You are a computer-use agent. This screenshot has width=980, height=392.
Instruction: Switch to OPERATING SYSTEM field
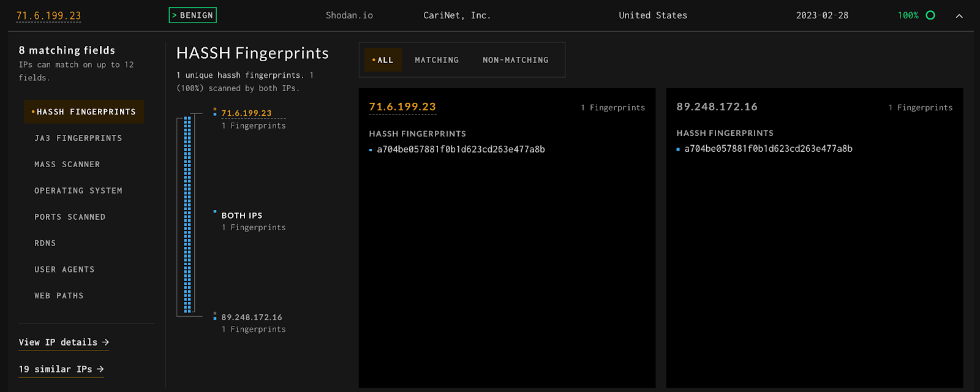78,190
